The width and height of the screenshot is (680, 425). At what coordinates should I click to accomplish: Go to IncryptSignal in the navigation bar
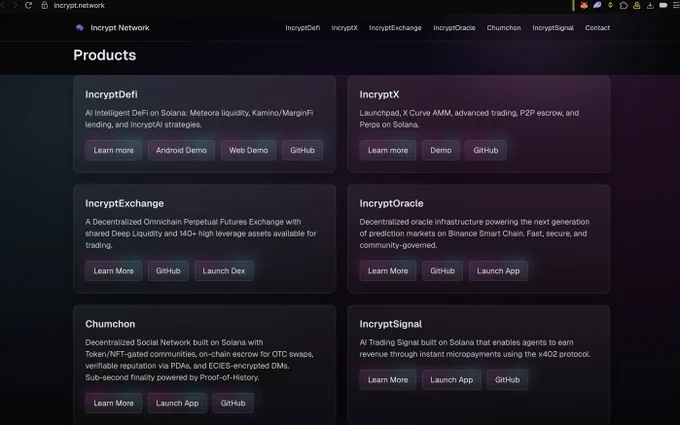click(553, 28)
